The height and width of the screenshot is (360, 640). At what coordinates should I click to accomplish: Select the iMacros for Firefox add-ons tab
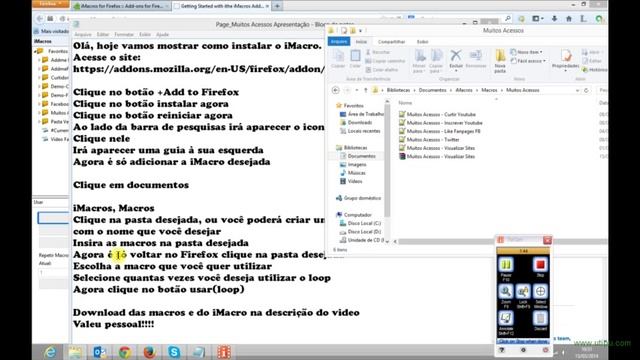coord(121,6)
